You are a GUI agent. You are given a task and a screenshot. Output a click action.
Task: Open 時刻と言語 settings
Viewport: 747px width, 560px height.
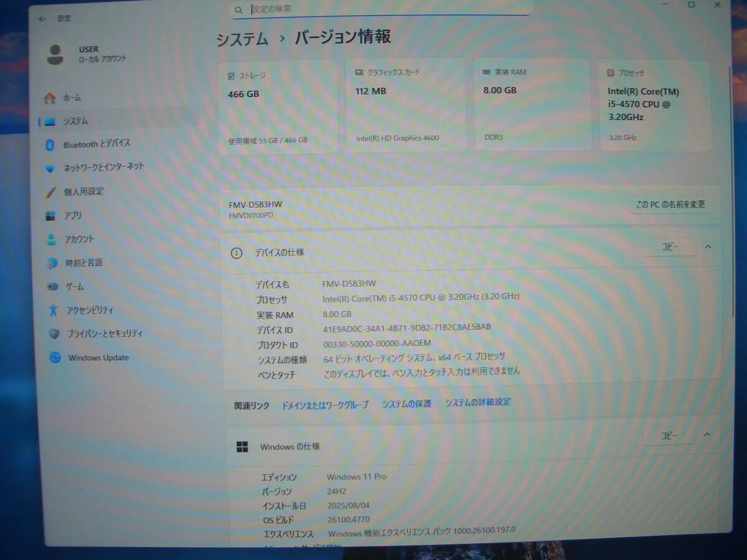pyautogui.click(x=84, y=263)
